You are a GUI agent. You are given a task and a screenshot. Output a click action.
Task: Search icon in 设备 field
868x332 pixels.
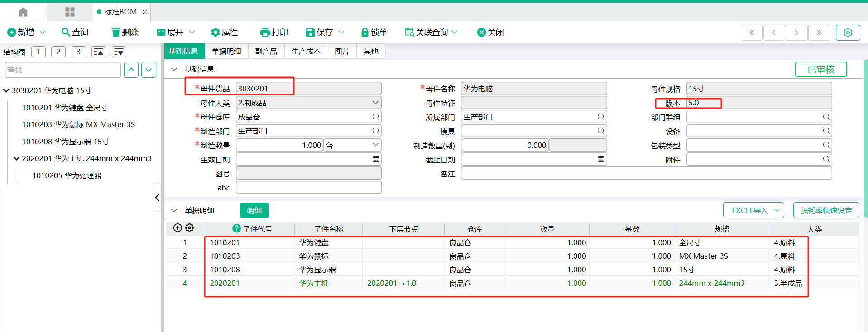(x=826, y=131)
